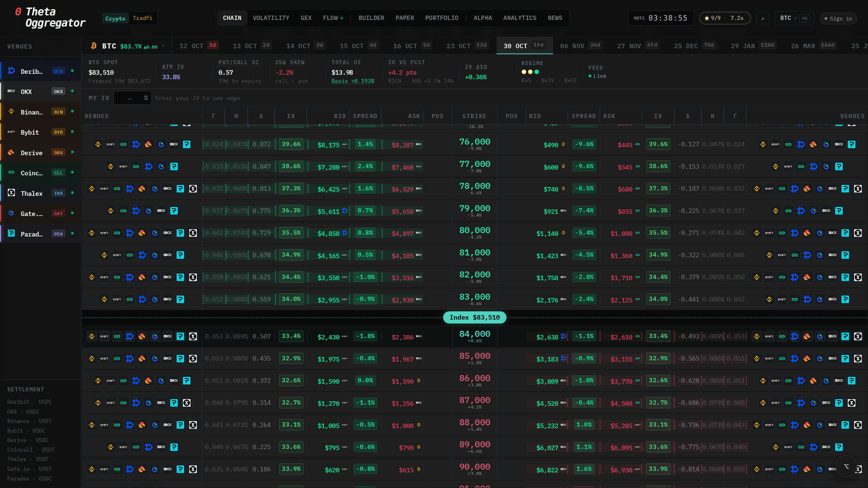This screenshot has height=488, width=868.
Task: Click the Gate icon in the 87,000 put-side venues
Action: click(x=814, y=403)
